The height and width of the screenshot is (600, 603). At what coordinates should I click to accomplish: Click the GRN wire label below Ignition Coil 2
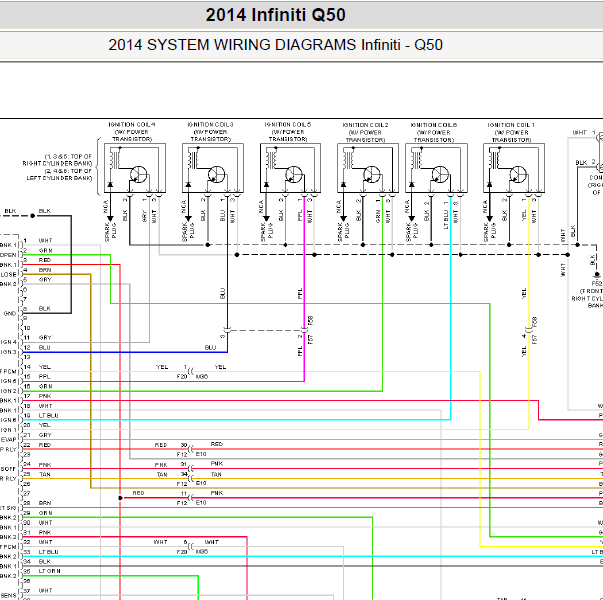pos(377,216)
